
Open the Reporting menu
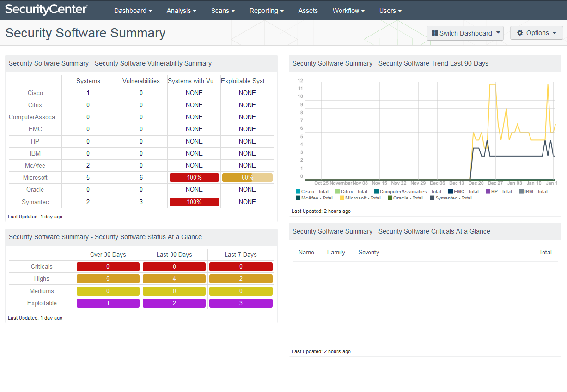tap(267, 11)
